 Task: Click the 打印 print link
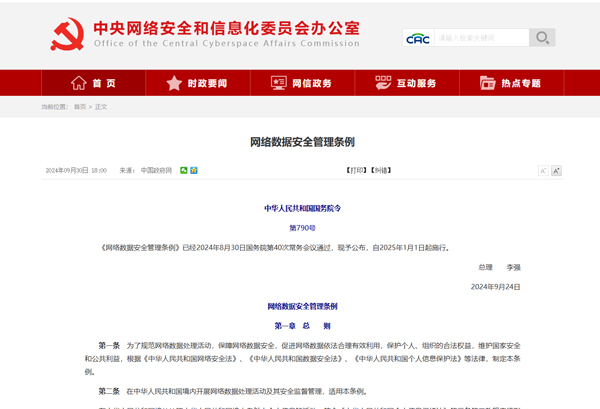click(x=356, y=171)
